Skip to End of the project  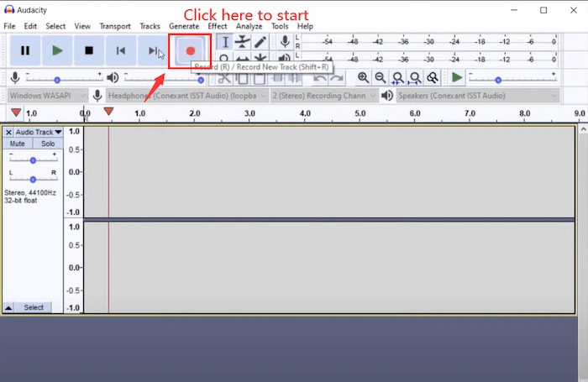153,50
